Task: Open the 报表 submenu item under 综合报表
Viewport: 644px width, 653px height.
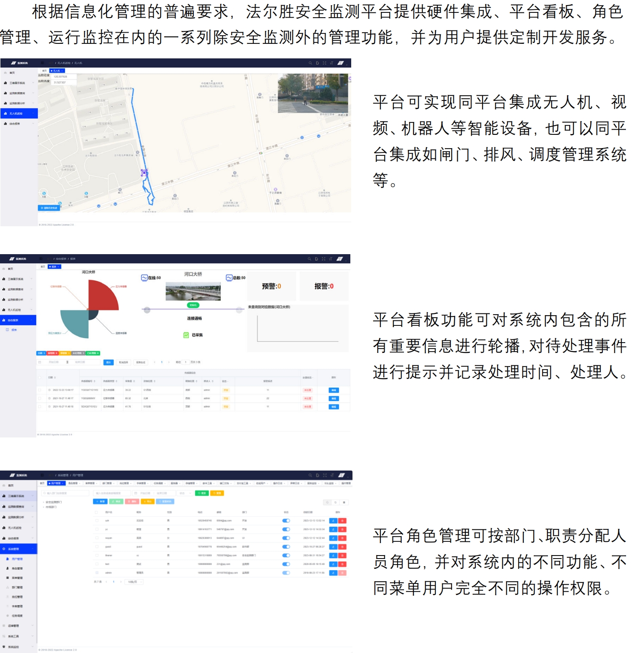Action: [14, 330]
